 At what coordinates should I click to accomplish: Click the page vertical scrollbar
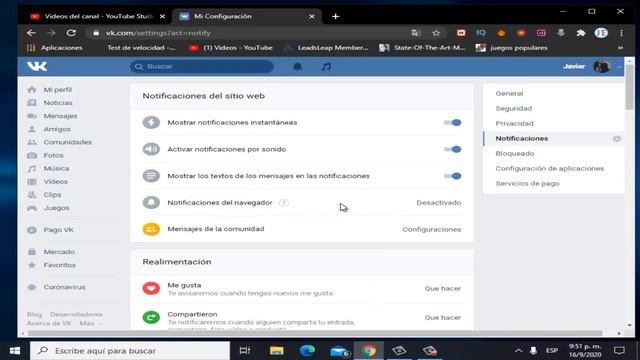629,86
